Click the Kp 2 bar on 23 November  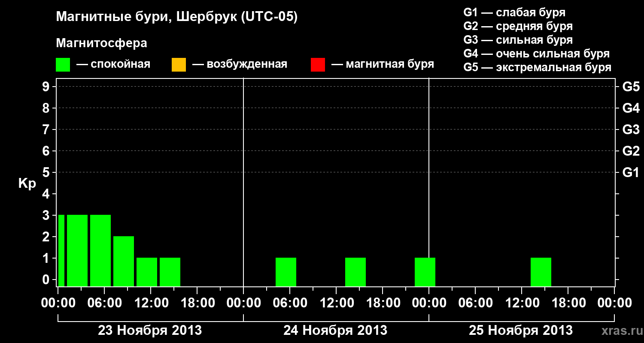tap(124, 261)
